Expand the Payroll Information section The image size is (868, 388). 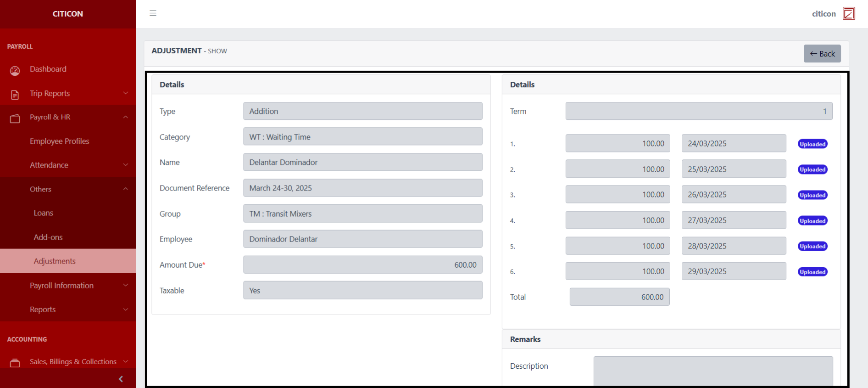(125, 285)
